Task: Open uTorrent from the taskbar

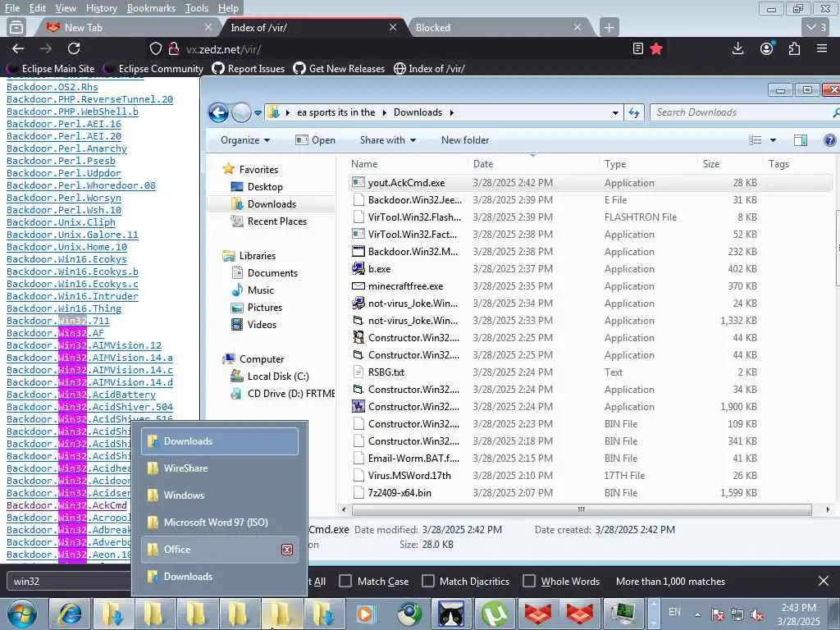Action: click(494, 614)
